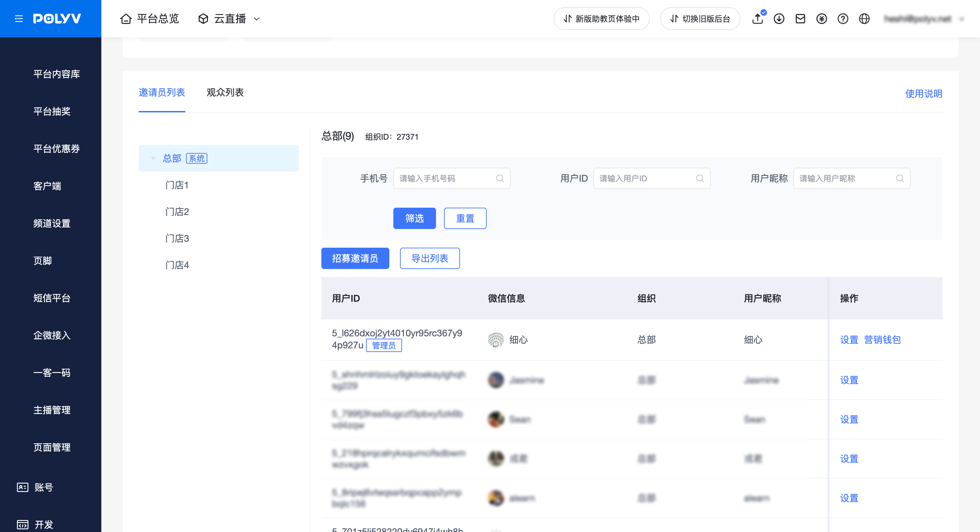
Task: Select 门店4 in the organization tree
Action: tap(177, 265)
